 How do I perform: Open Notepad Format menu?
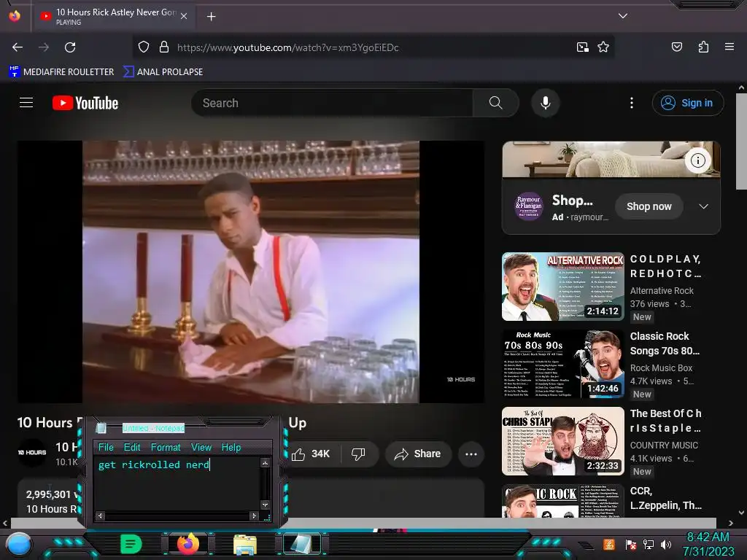166,447
